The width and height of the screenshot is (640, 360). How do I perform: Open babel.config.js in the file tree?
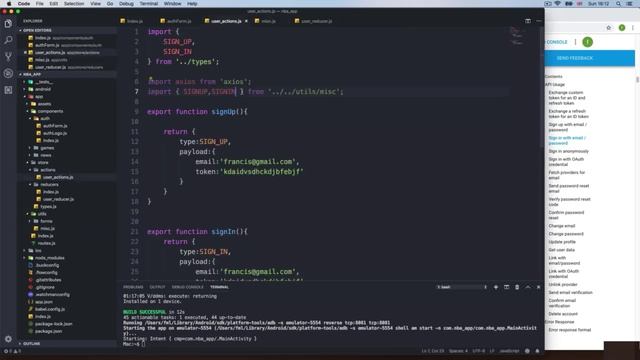pos(50,309)
